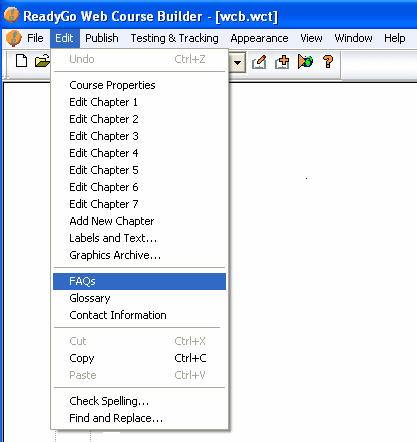Viewport: 417px width, 442px height.
Task: Open the Appearance menu
Action: [259, 38]
